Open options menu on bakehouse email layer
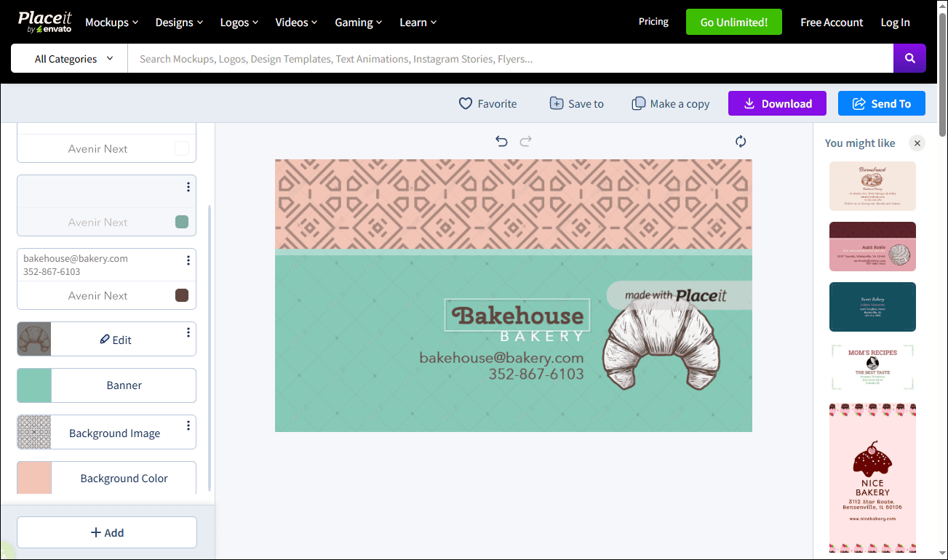The image size is (948, 560). (x=188, y=260)
